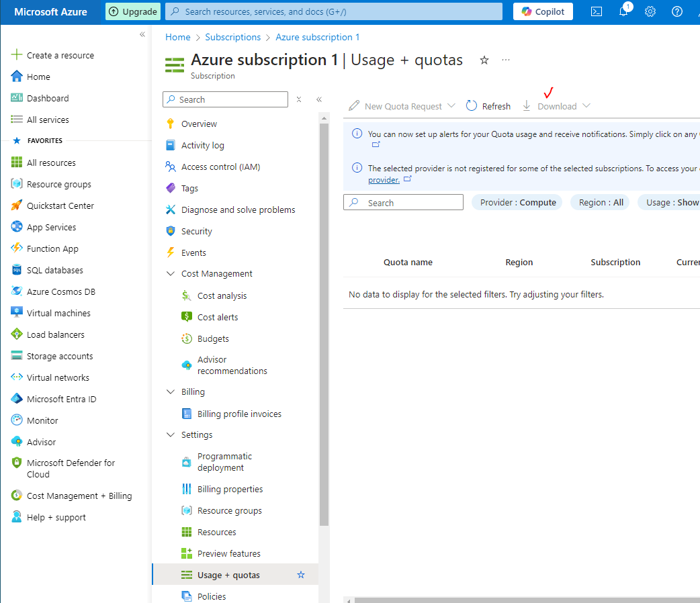Open Tags menu item
Screen dimensions: 700x603
point(189,189)
